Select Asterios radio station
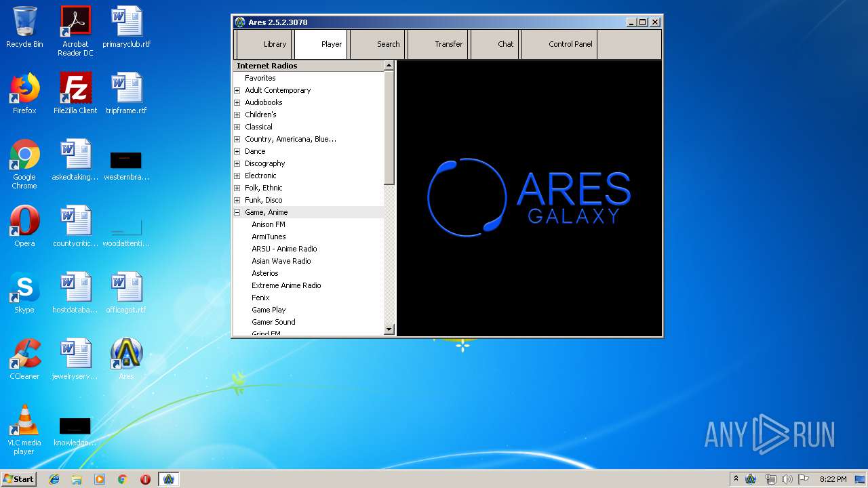The width and height of the screenshot is (868, 488). coord(265,273)
